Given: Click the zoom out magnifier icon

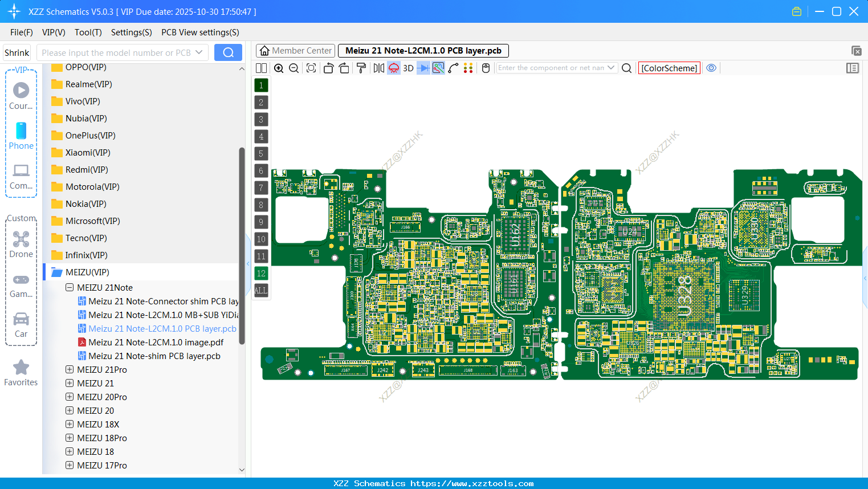Looking at the screenshot, I should pyautogui.click(x=294, y=68).
